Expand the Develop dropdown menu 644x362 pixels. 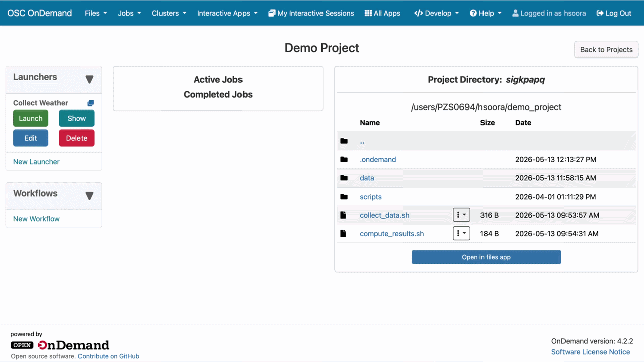tap(436, 13)
